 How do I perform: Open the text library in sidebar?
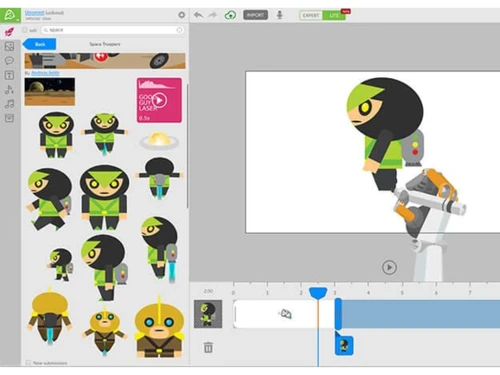9,75
